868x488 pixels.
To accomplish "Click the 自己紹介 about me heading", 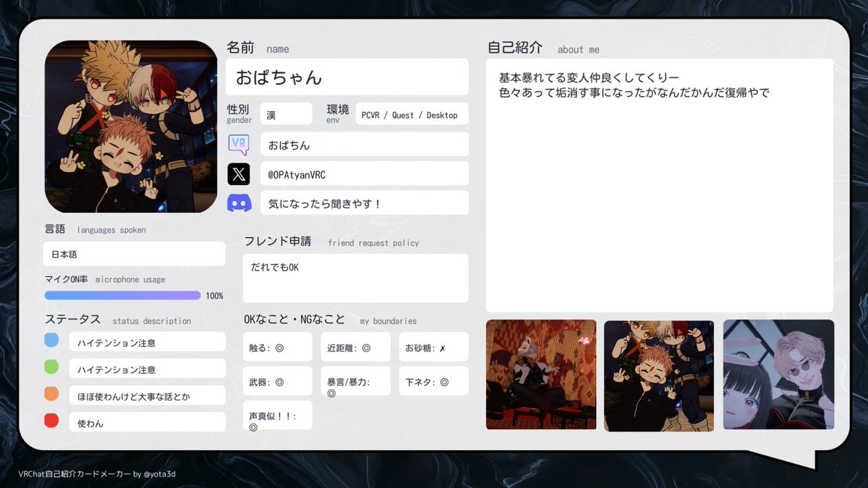I will click(x=543, y=48).
